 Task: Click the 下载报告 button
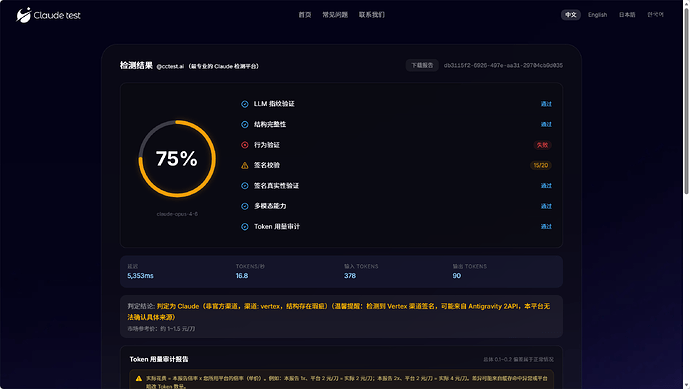(x=422, y=65)
